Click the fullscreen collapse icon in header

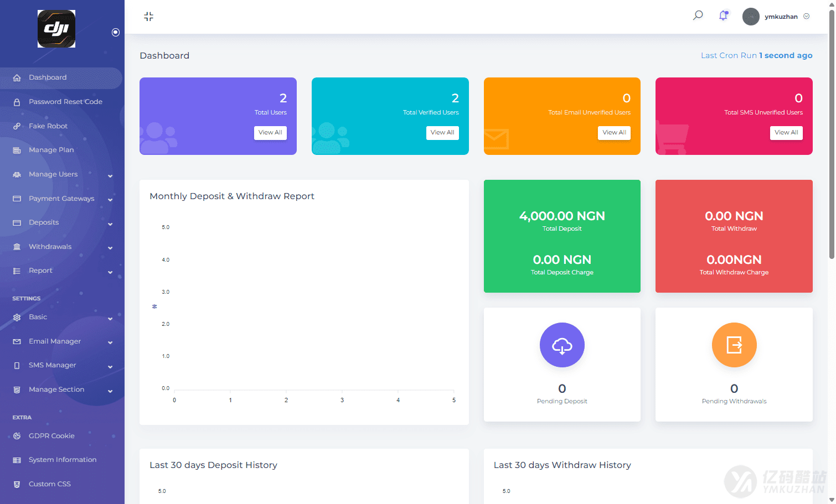pyautogui.click(x=148, y=17)
